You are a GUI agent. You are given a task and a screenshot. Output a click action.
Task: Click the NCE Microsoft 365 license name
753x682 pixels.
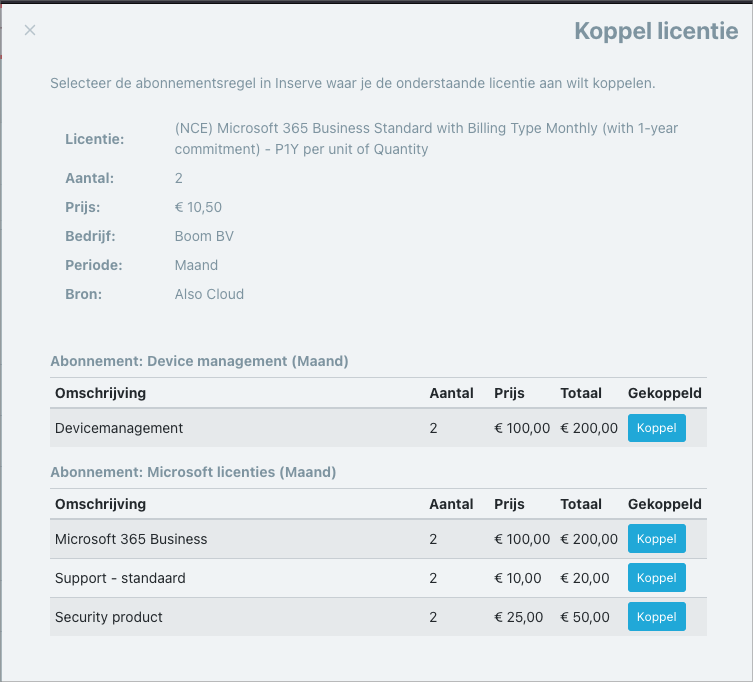426,139
